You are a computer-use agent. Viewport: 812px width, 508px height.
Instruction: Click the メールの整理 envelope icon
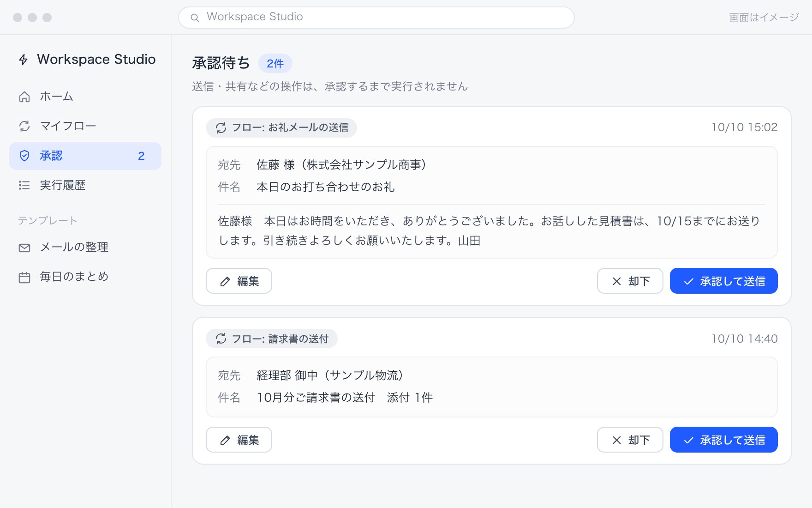(x=24, y=248)
